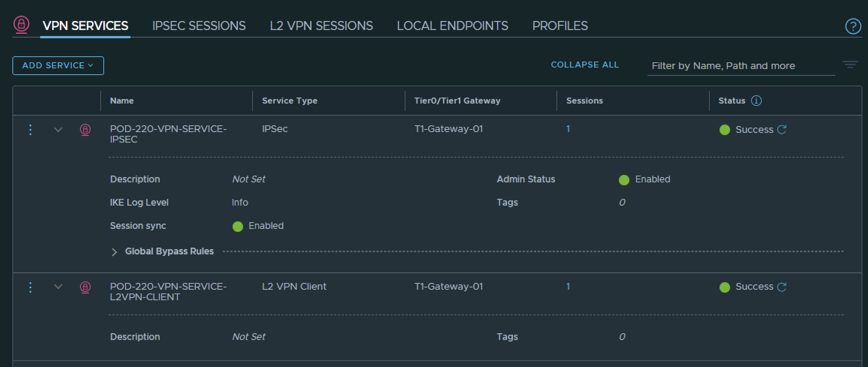868x367 pixels.
Task: Open the Add Service dropdown
Action: click(x=58, y=66)
